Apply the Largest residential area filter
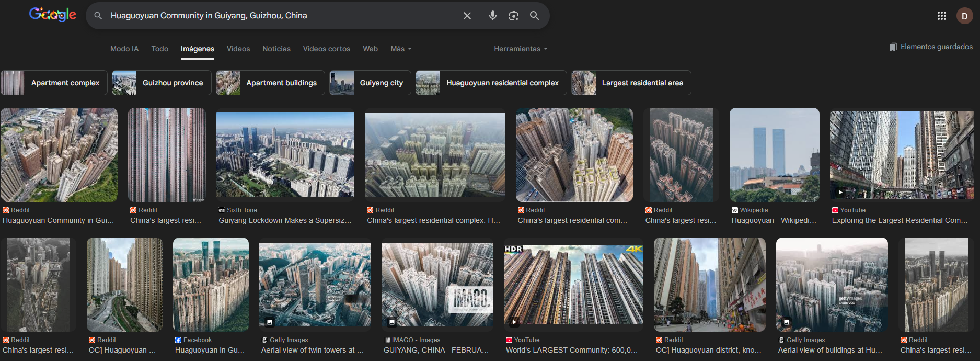The width and height of the screenshot is (980, 361). tap(631, 83)
